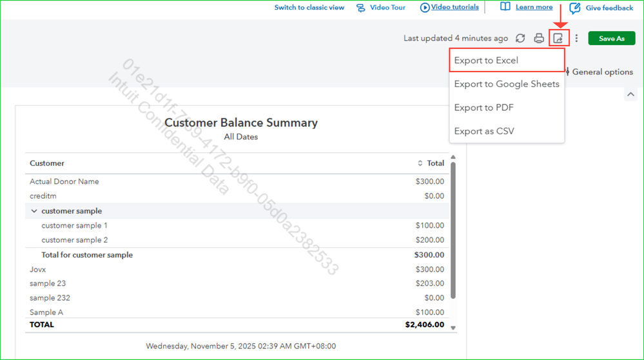Click the Total column header
The image size is (644, 360).
(435, 163)
